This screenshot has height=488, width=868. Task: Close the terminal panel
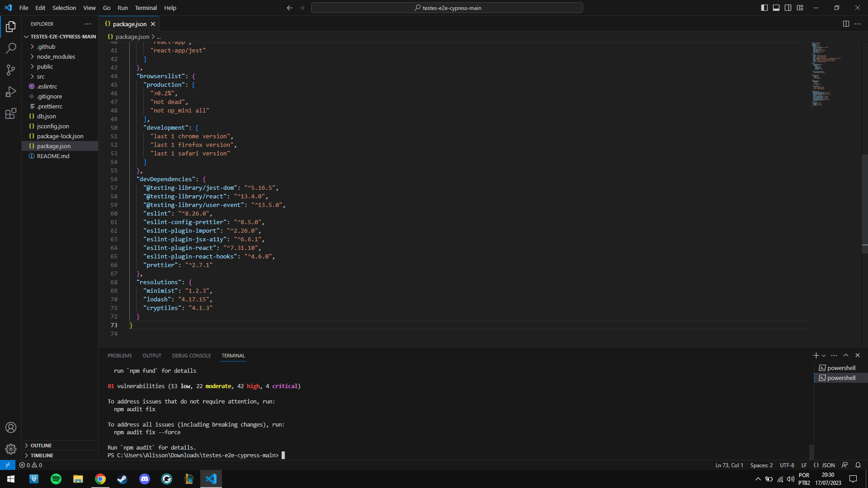point(858,356)
